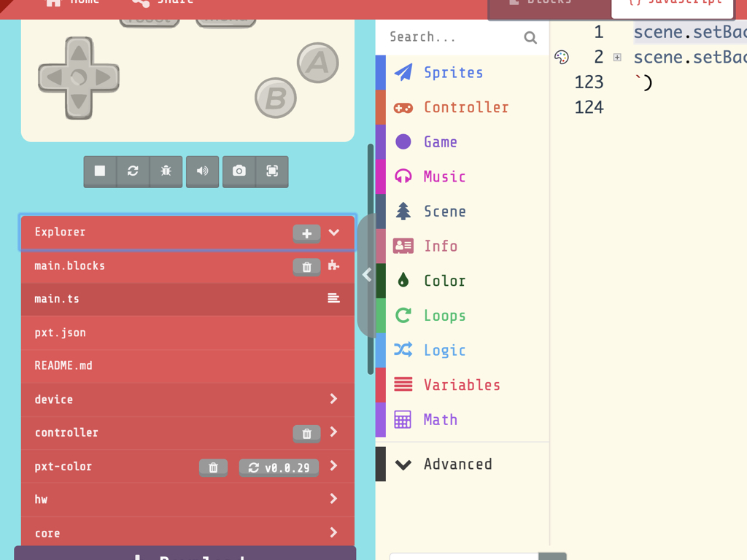This screenshot has width=747, height=560.
Task: Click the A button on the game controller
Action: (x=318, y=63)
